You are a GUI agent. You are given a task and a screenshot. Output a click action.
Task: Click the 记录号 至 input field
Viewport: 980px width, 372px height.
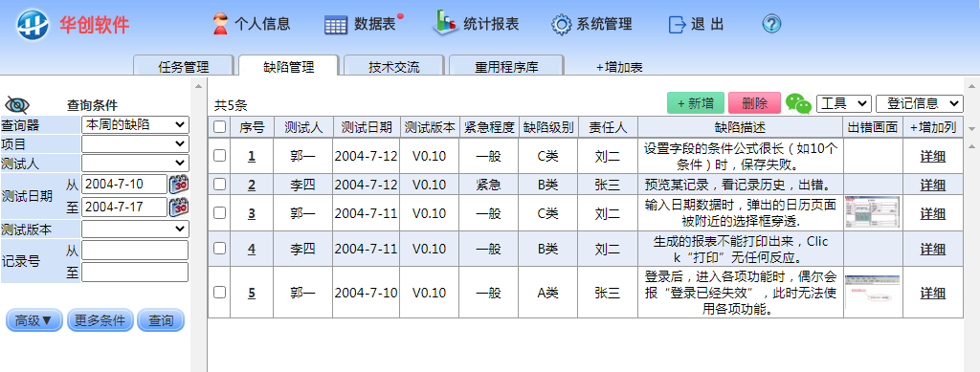tap(135, 273)
